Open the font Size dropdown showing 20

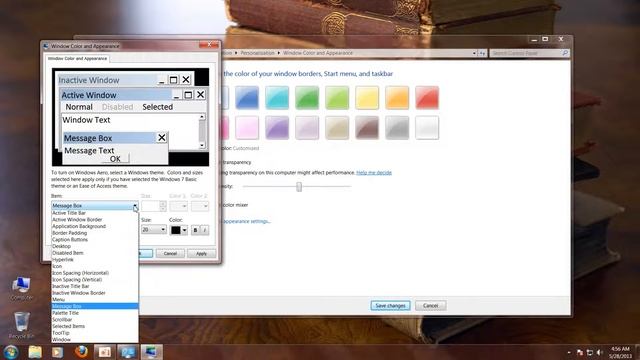(153, 230)
